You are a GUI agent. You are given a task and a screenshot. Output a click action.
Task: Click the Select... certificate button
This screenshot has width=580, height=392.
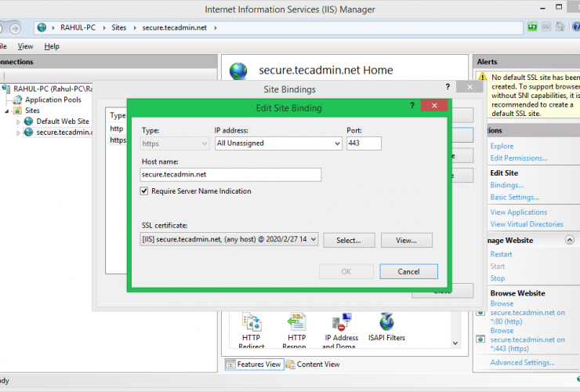click(349, 241)
